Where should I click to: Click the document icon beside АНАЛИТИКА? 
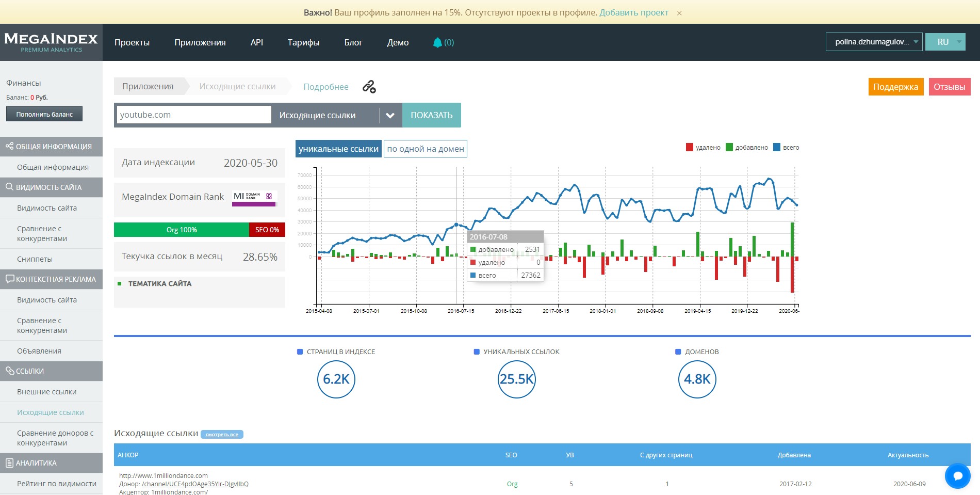coord(9,463)
